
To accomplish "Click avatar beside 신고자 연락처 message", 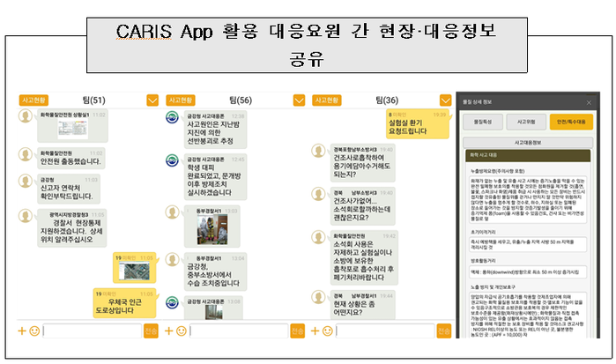I will 26,182.
